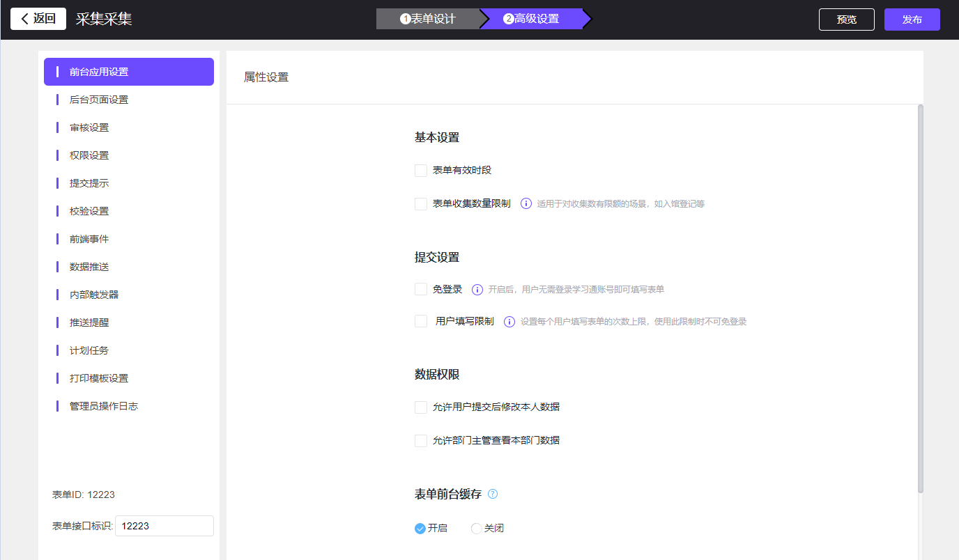Enable the 表单有效时段 checkbox

pyautogui.click(x=421, y=171)
